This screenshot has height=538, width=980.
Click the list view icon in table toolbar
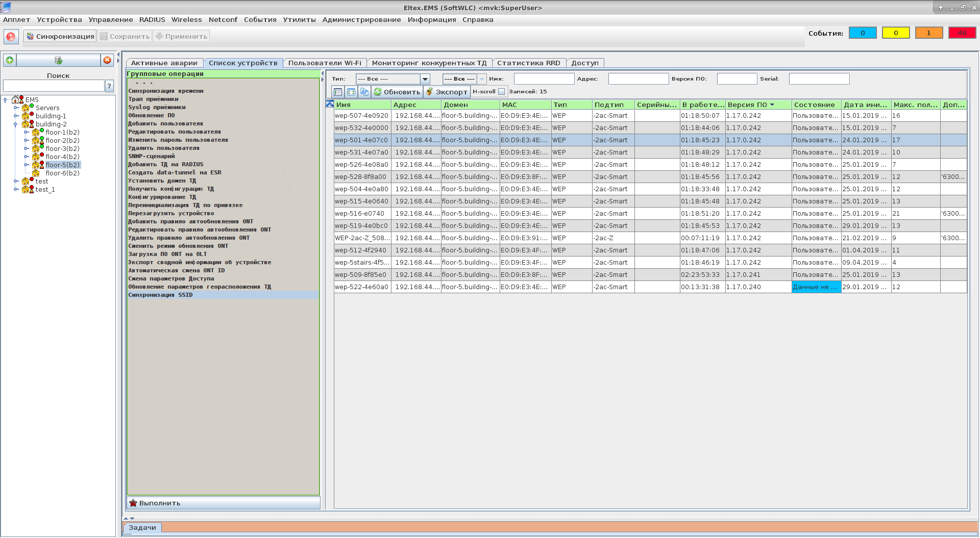338,92
